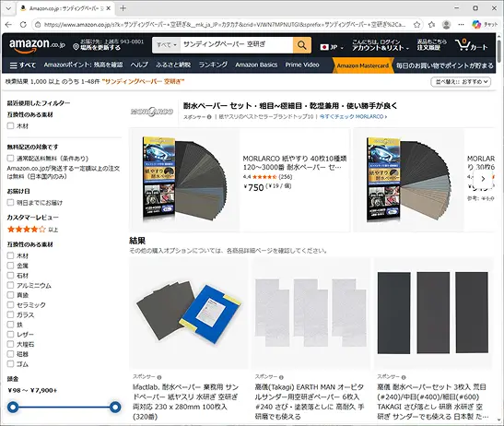504x426 pixels.
Task: Open the shopping cart icon
Action: [472, 45]
